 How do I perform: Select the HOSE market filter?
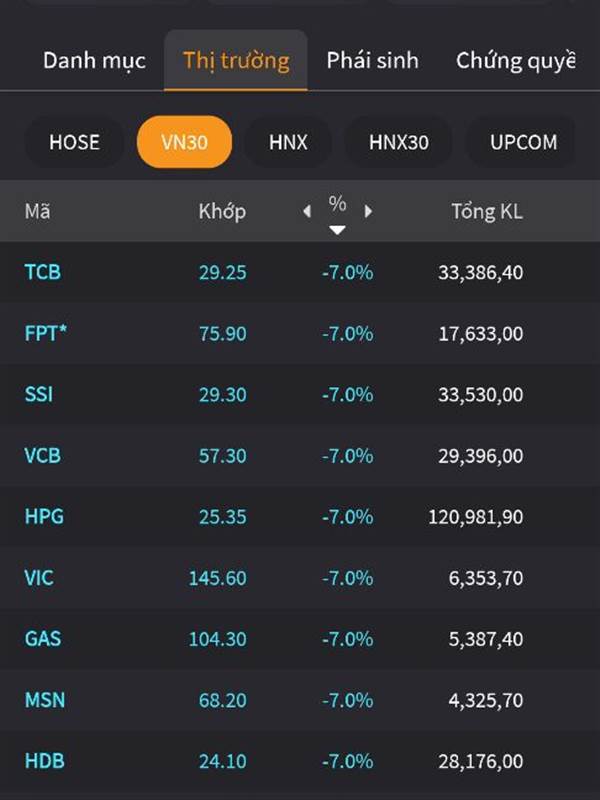pyautogui.click(x=74, y=142)
